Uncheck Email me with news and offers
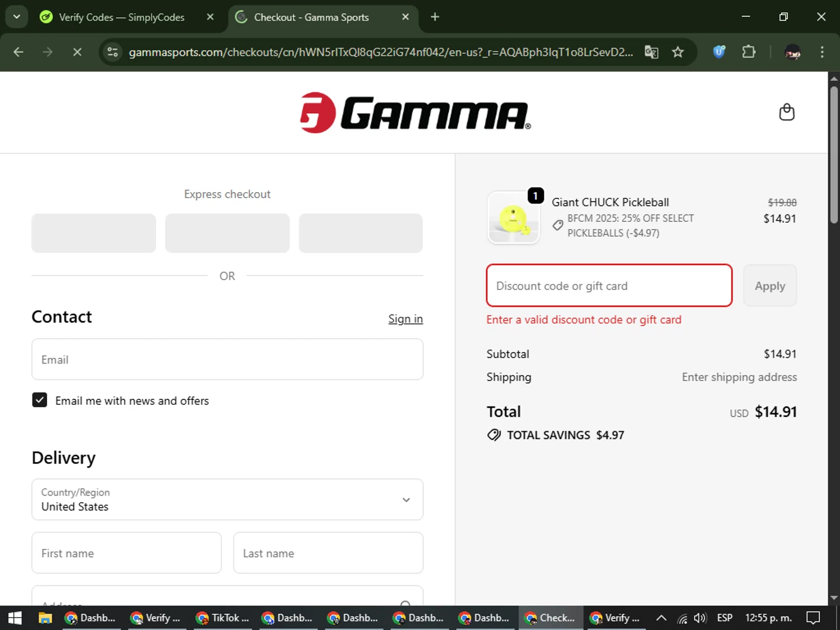Image resolution: width=840 pixels, height=630 pixels. 40,400
